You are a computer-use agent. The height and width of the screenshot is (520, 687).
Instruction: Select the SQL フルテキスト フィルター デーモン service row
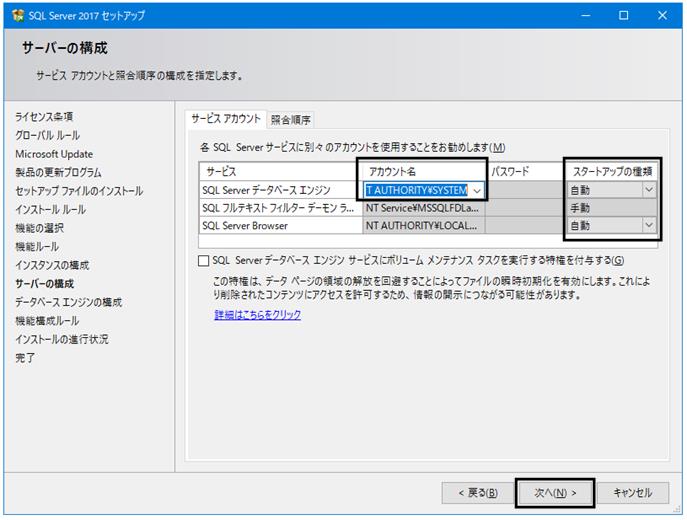pos(280,208)
